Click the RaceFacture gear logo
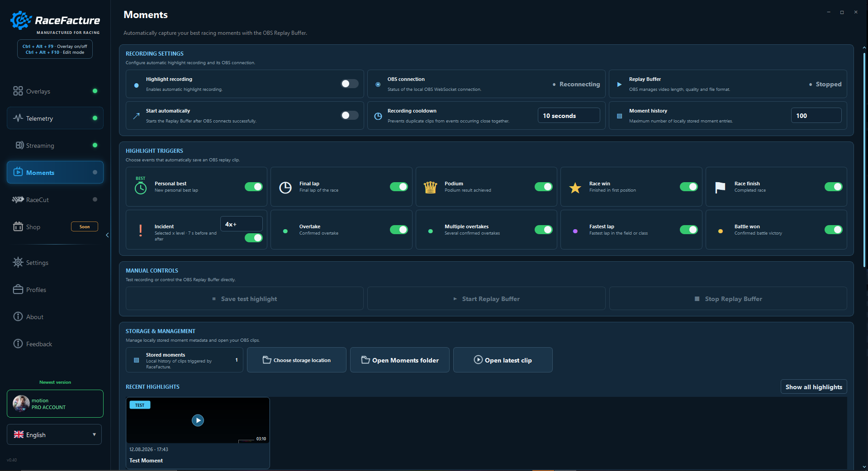868x471 pixels. click(21, 20)
